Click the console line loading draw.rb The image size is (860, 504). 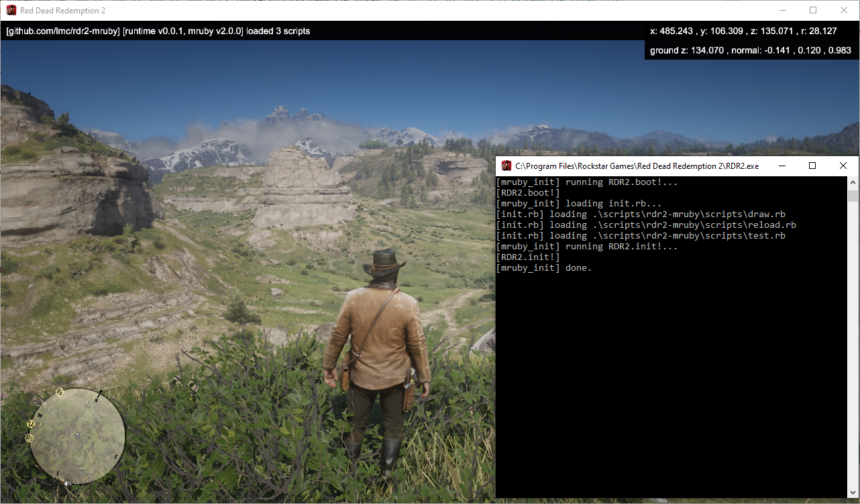coord(641,214)
